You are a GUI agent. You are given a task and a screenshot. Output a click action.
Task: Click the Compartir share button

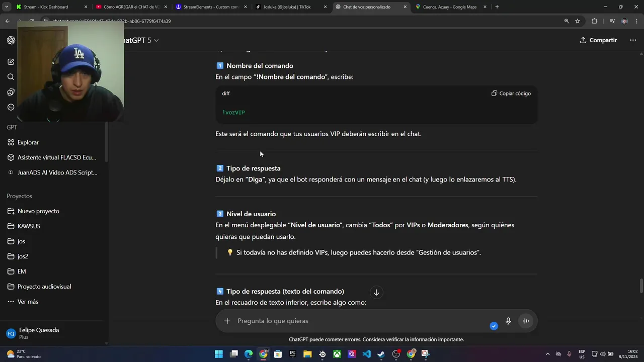point(598,40)
